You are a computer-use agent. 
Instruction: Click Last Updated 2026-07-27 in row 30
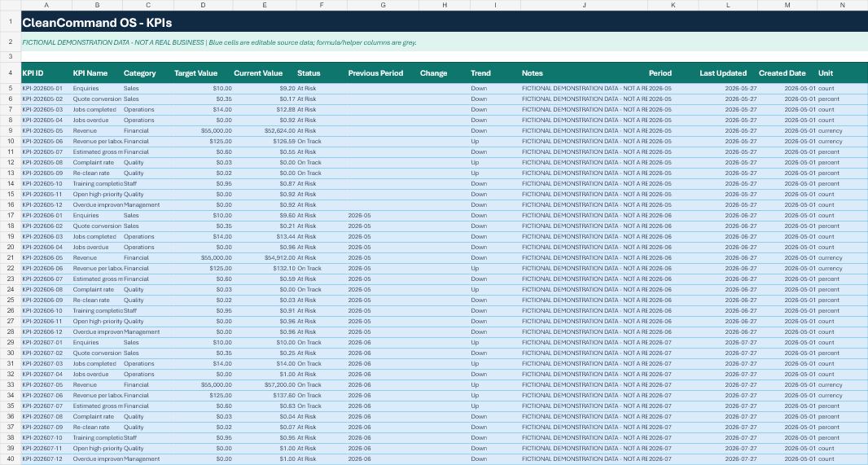click(728, 353)
